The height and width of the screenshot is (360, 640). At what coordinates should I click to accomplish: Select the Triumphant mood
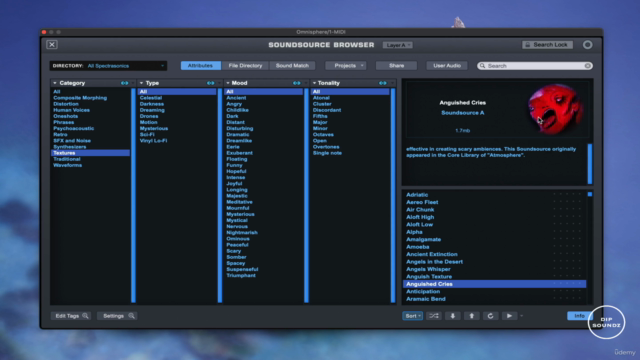point(241,275)
